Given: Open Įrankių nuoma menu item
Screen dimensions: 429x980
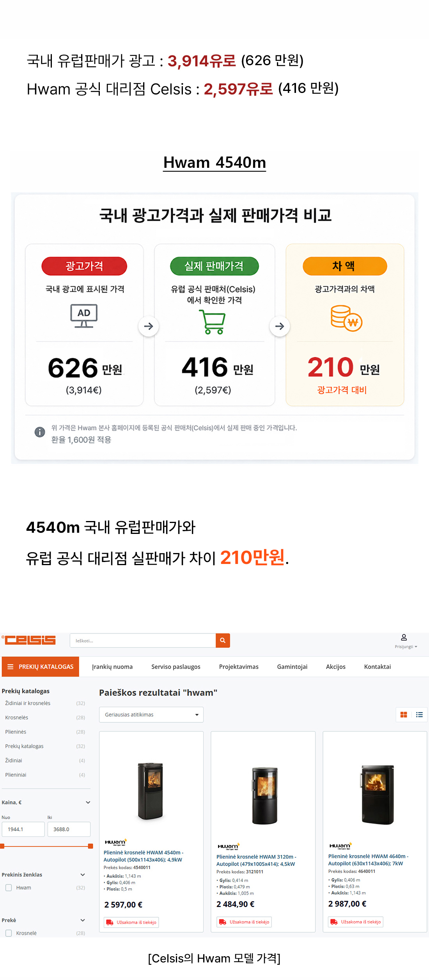Looking at the screenshot, I should click(112, 667).
